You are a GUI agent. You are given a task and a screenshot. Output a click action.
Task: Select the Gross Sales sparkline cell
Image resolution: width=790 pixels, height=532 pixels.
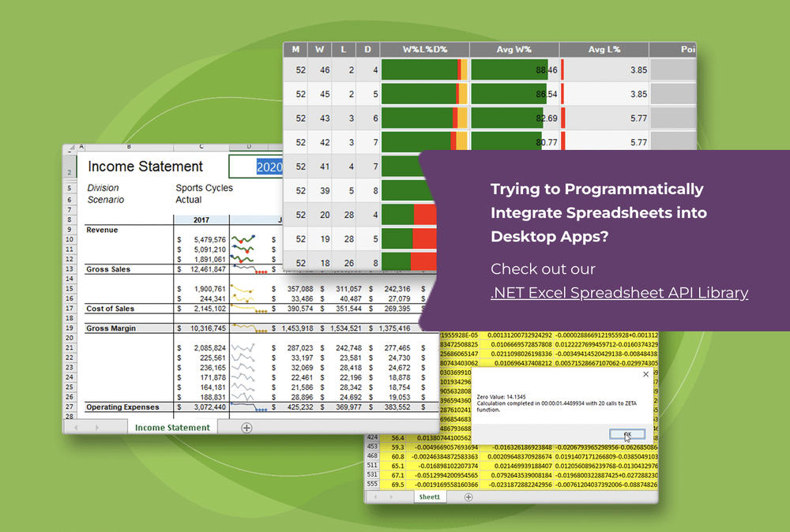[x=249, y=269]
